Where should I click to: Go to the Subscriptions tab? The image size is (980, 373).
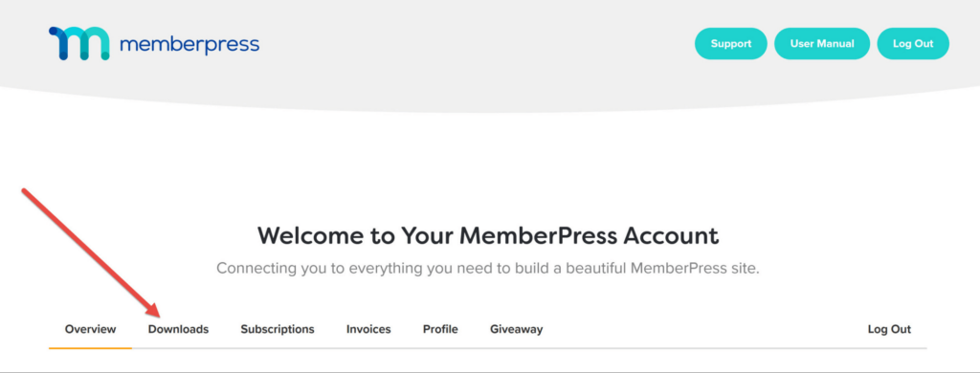(278, 329)
